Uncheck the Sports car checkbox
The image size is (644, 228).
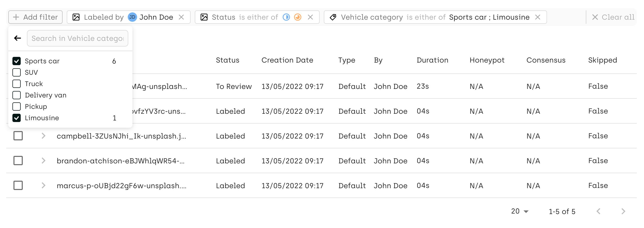[17, 61]
